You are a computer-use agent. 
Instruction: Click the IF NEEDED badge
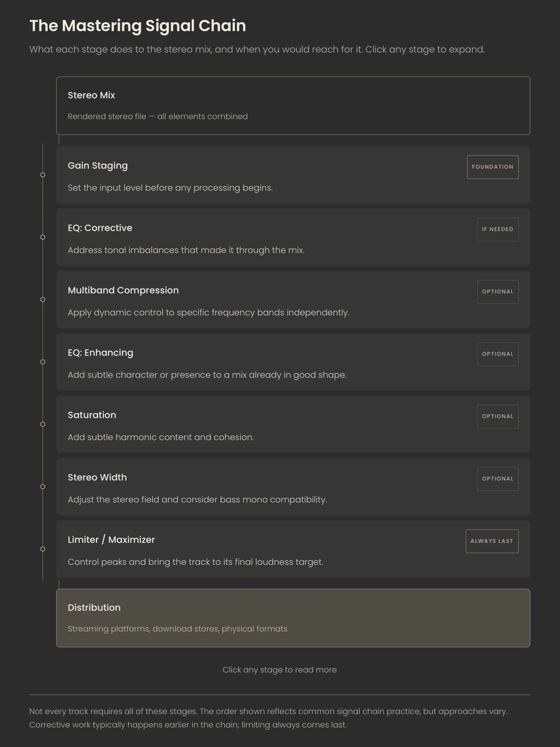click(498, 229)
